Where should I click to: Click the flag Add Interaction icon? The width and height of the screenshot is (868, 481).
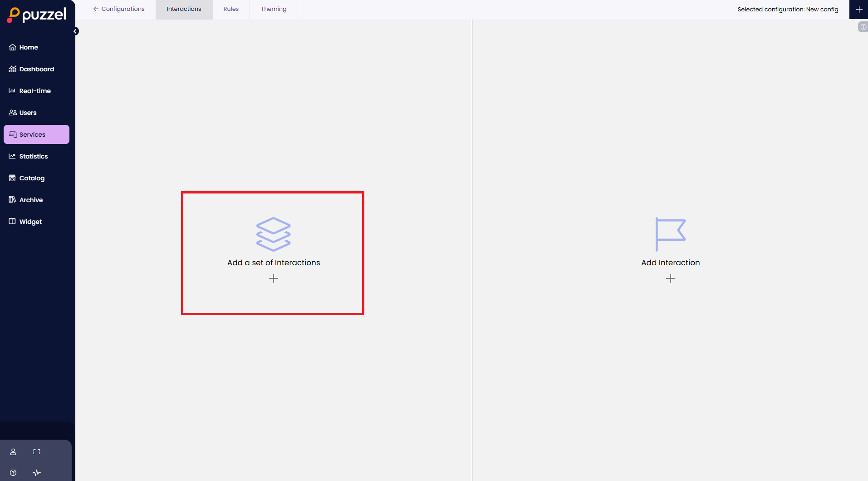point(670,234)
